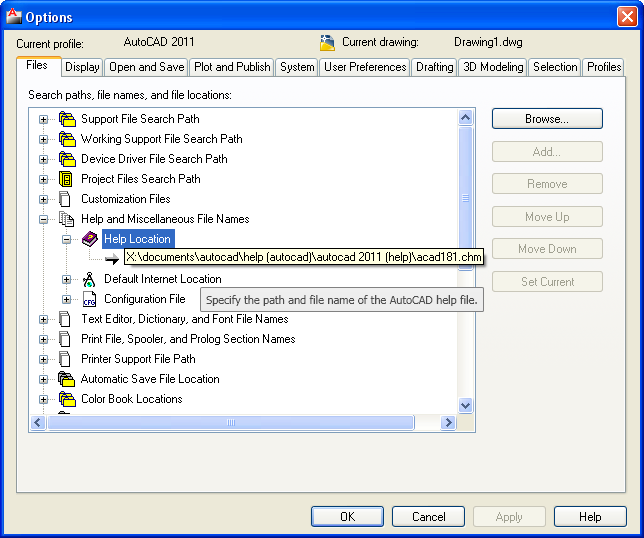The height and width of the screenshot is (538, 644).
Task: Click the AutoCAD icon in the Options title bar
Action: (14, 16)
